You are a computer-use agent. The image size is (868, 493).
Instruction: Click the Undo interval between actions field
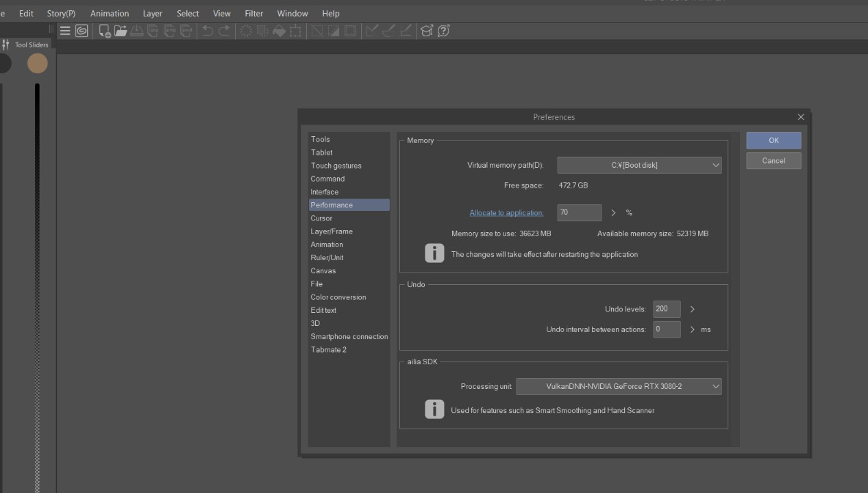coord(667,329)
